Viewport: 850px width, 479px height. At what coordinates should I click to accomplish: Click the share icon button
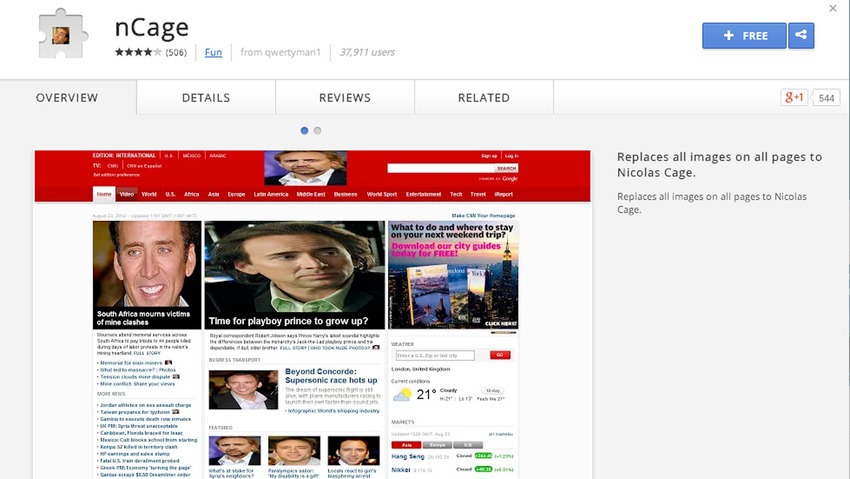pyautogui.click(x=801, y=35)
